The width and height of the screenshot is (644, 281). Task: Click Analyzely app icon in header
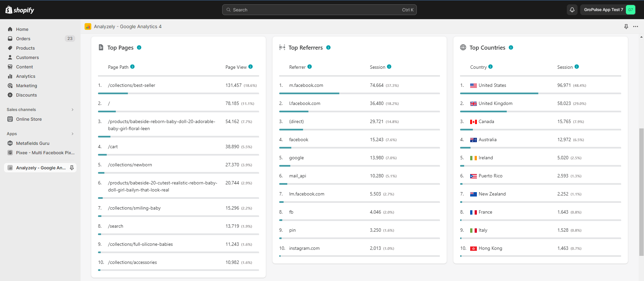coord(88,26)
